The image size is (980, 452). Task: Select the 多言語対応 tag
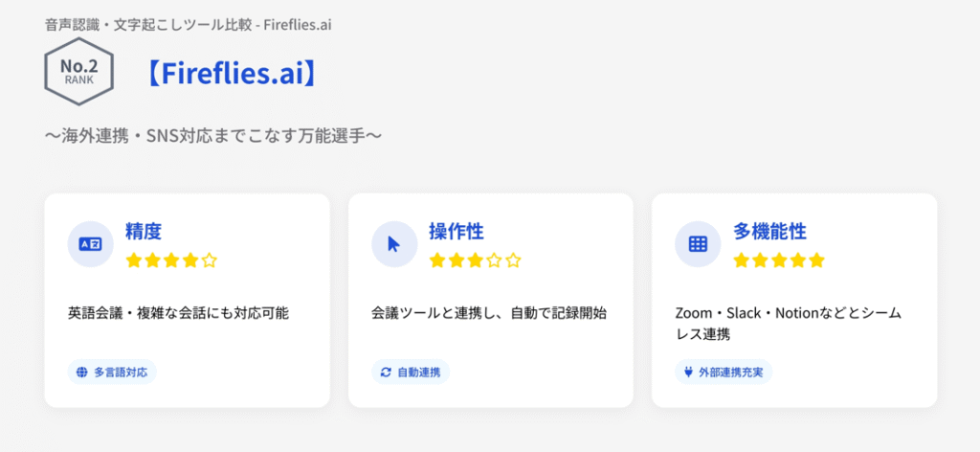coord(112,372)
